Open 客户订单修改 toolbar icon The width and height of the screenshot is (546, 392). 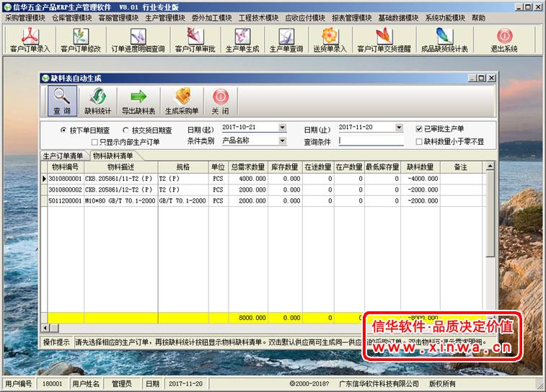(x=81, y=40)
